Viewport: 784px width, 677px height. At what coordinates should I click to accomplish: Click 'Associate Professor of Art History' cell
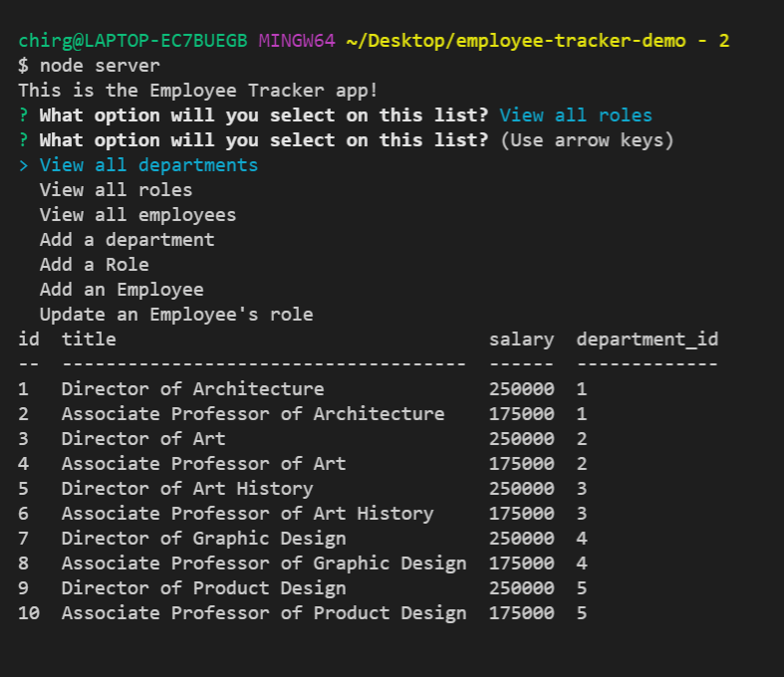click(247, 514)
